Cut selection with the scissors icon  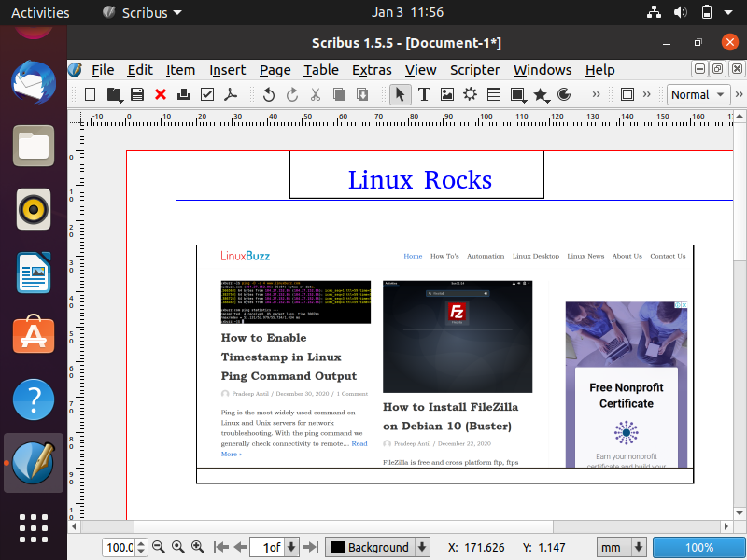pyautogui.click(x=316, y=94)
